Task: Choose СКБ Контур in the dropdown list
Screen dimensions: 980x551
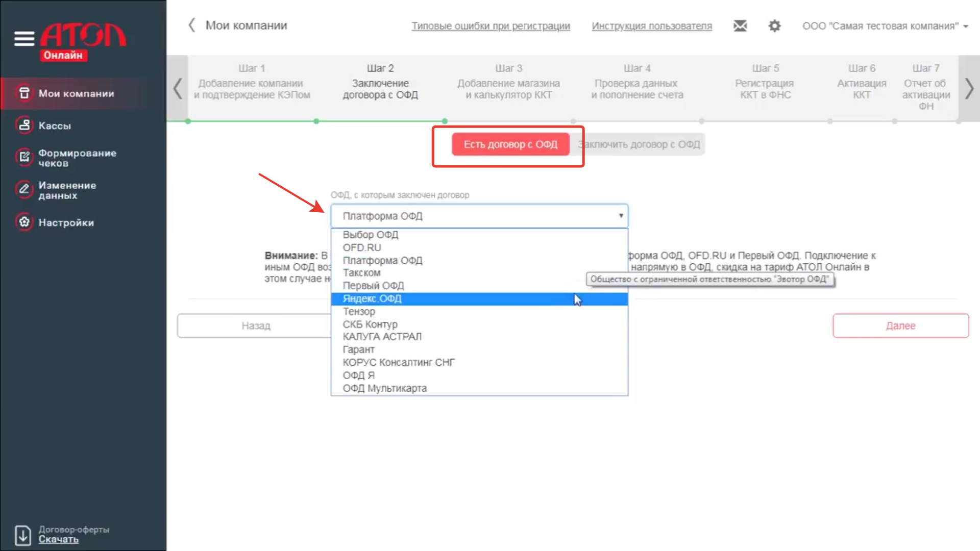Action: [x=370, y=324]
